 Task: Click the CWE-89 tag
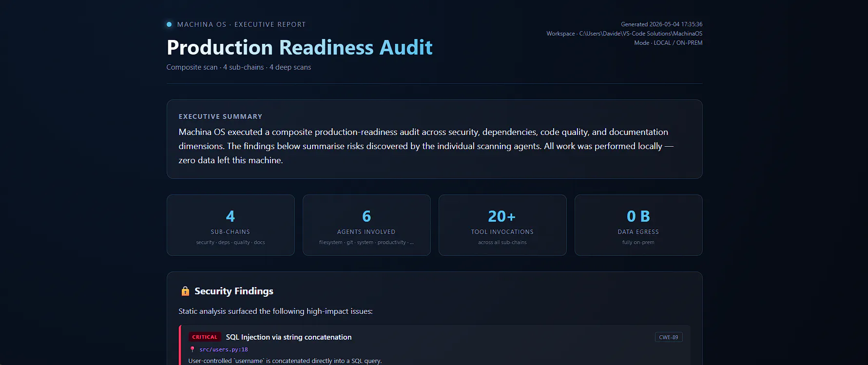(x=669, y=337)
